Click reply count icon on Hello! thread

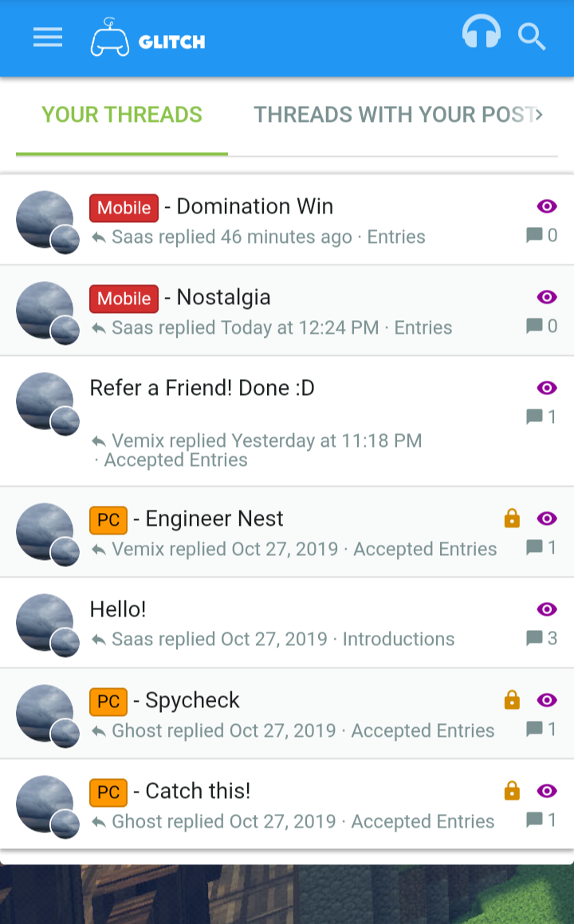click(x=535, y=638)
